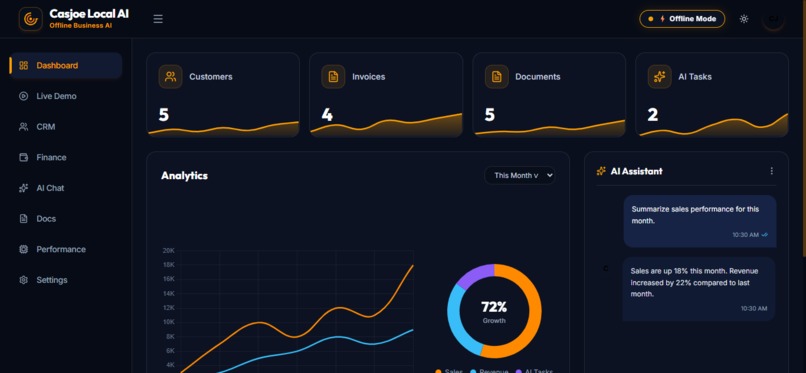Click the Performance chip icon

point(23,249)
